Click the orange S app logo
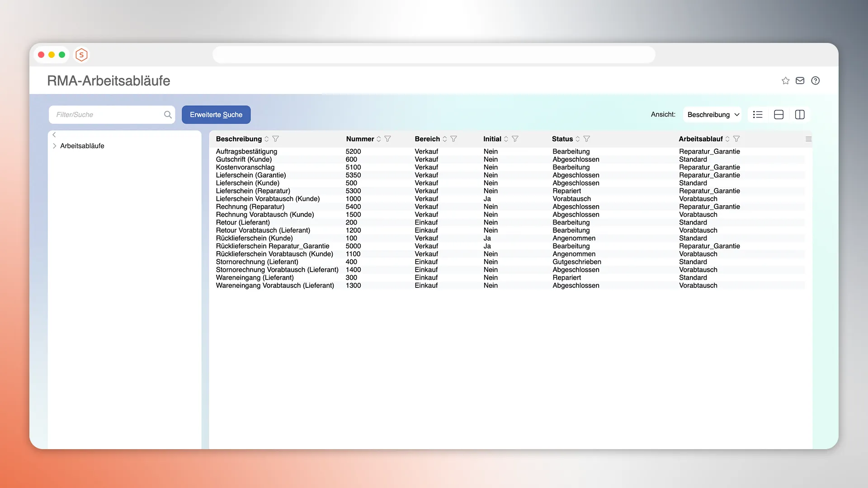Screen dimensions: 868x488 (81, 55)
